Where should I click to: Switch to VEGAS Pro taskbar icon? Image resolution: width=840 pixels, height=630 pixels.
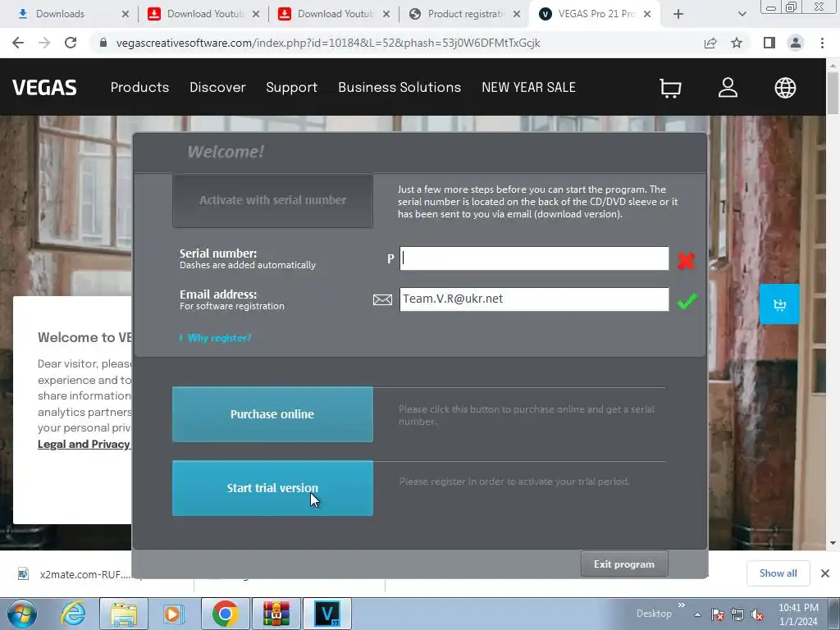point(327,614)
